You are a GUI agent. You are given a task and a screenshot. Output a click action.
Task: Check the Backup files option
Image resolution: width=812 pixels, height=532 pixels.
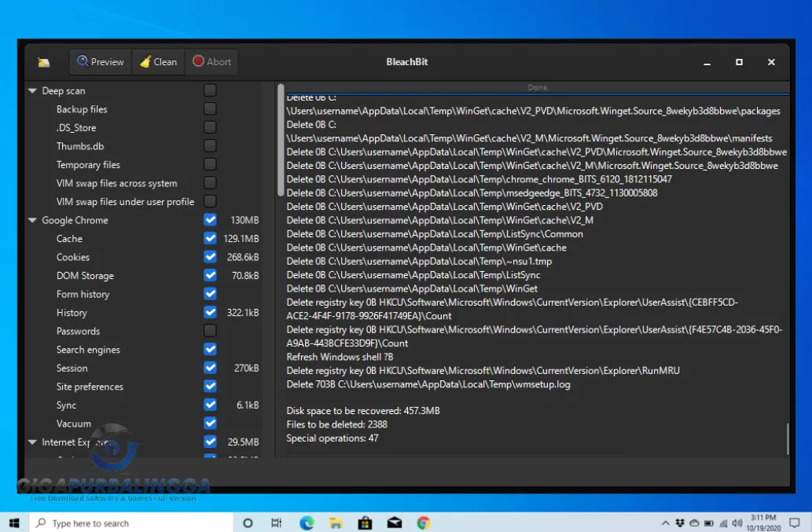(210, 108)
